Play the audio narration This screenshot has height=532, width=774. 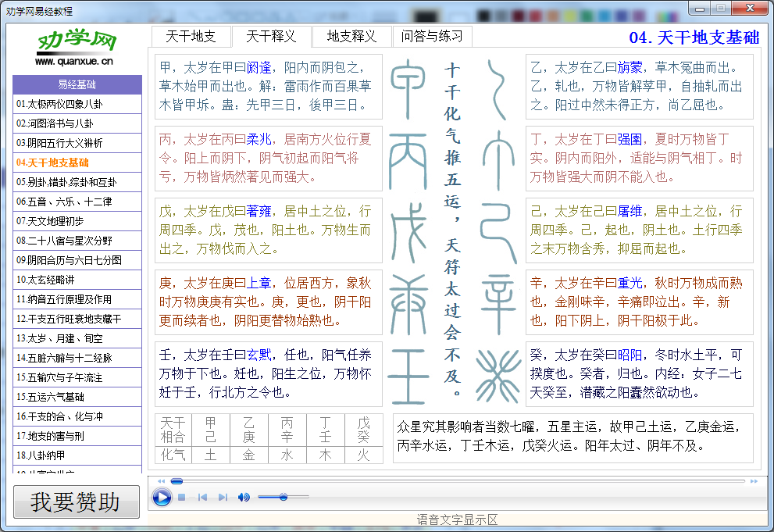click(x=162, y=497)
